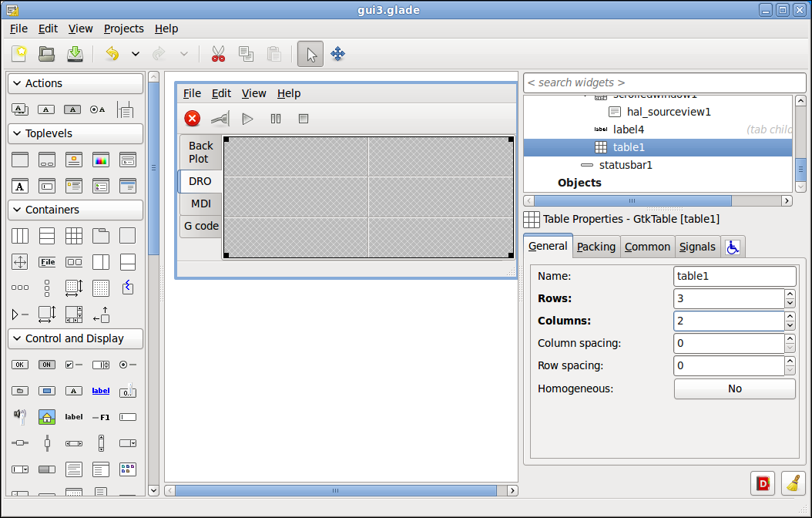Click the New project icon
Image resolution: width=812 pixels, height=518 pixels.
point(20,53)
